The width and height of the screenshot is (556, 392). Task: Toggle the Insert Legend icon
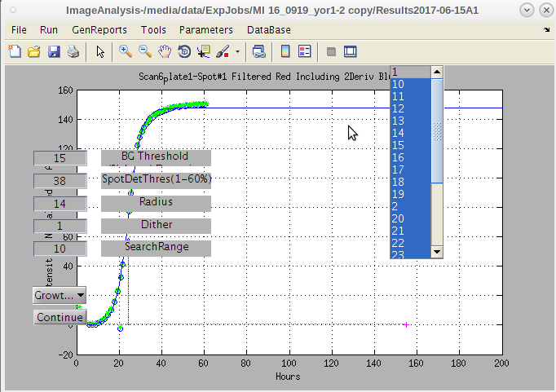(305, 51)
